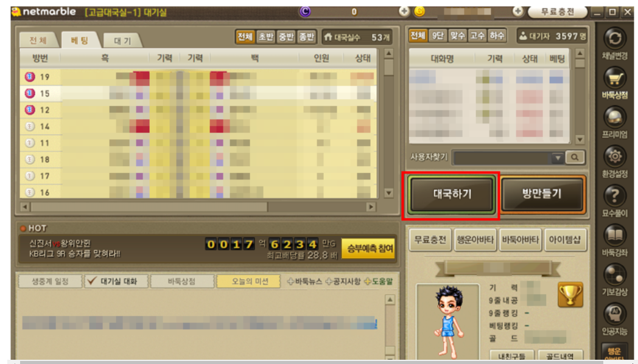Click the 사용자찾기 input field
The height and width of the screenshot is (364, 638).
tap(502, 158)
